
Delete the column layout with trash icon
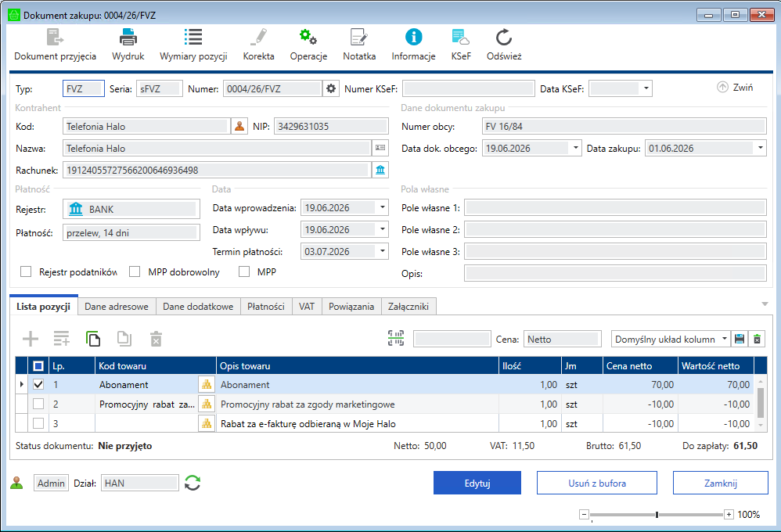757,340
